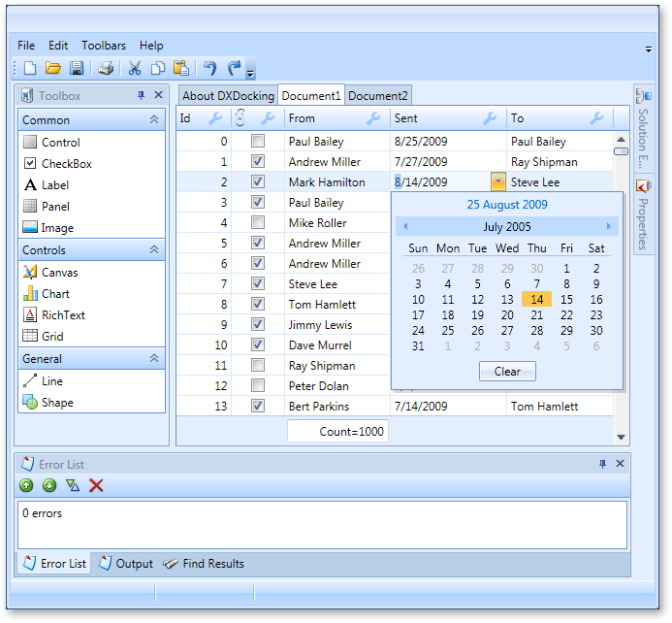This screenshot has width=672, height=623.
Task: Open the Toolbars menu
Action: tap(103, 46)
